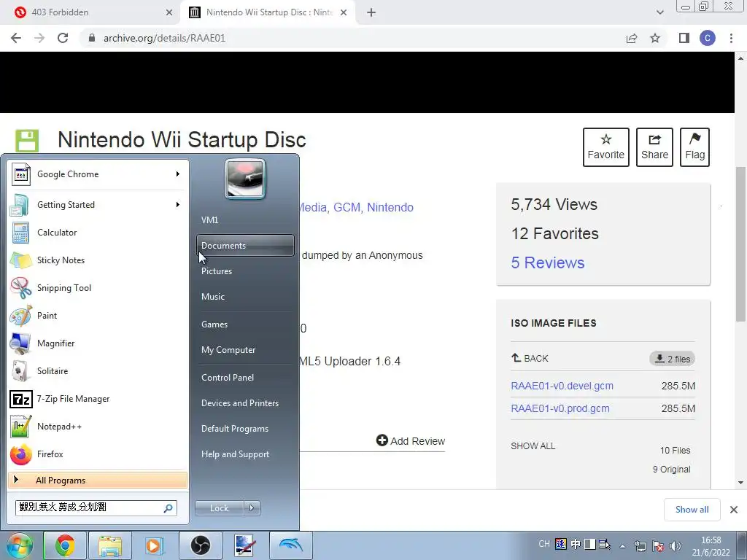Close the 403 Forbidden tab
This screenshot has height=560, width=747.
[169, 12]
